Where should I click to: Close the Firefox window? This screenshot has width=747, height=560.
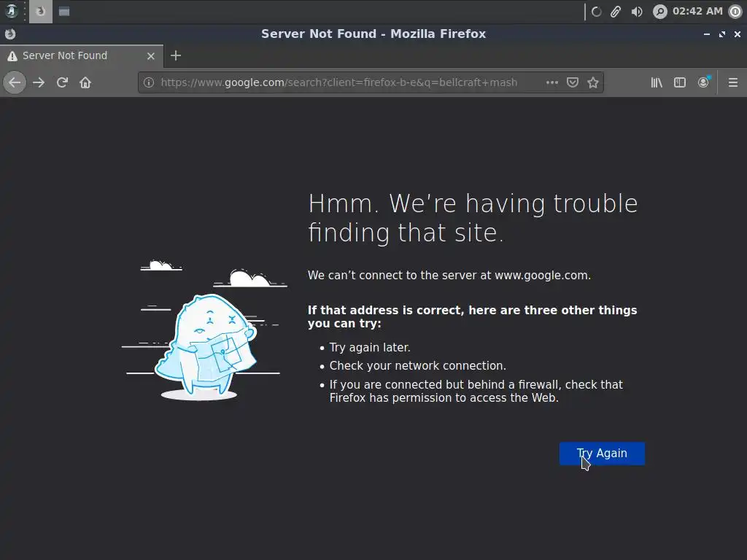[737, 34]
